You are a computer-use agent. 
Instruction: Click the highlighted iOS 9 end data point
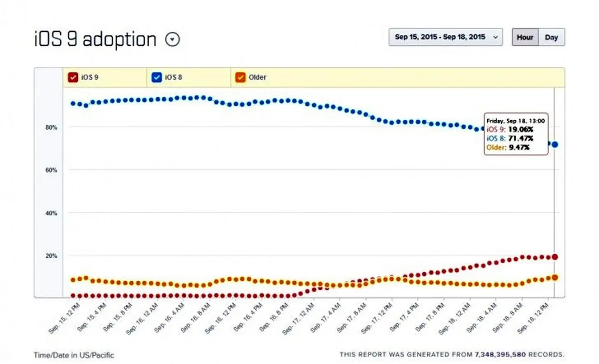[555, 257]
